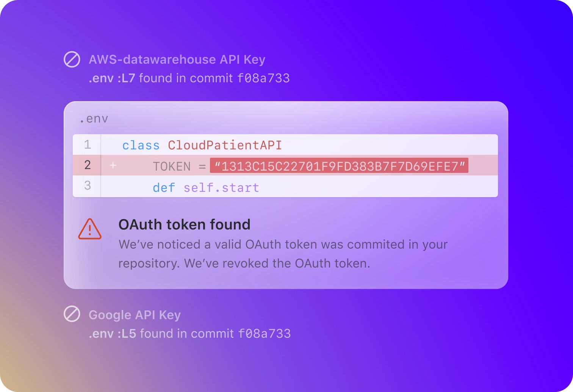Click the 'OAuth token found' heading
This screenshot has width=573, height=392.
pyautogui.click(x=185, y=224)
